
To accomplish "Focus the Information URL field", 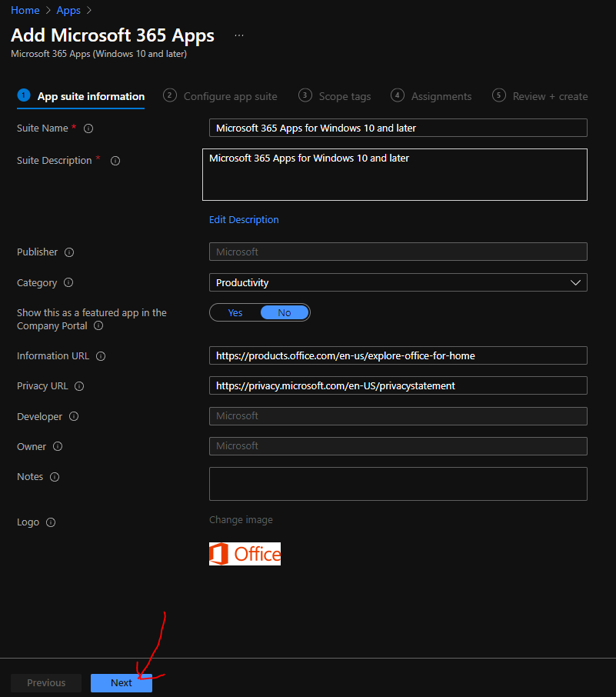I will point(398,355).
